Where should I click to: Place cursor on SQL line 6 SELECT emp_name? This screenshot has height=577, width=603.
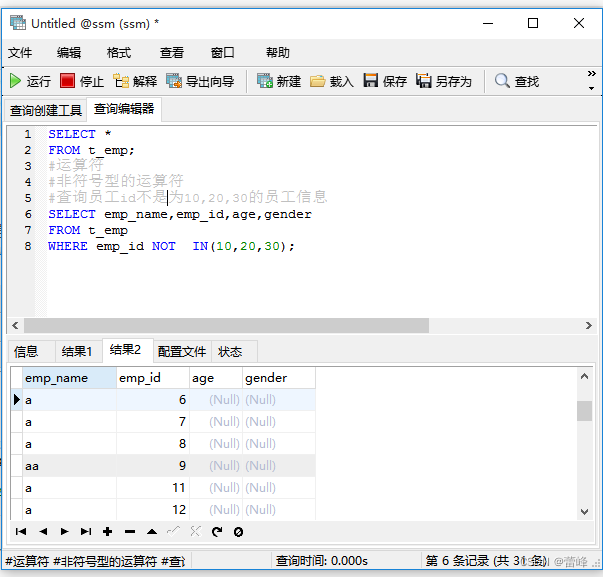coord(180,214)
